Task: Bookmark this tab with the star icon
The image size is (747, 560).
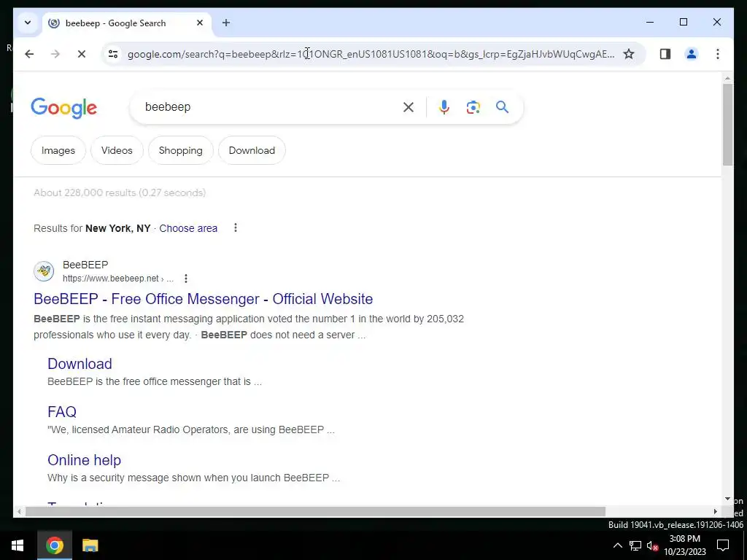Action: 629,54
